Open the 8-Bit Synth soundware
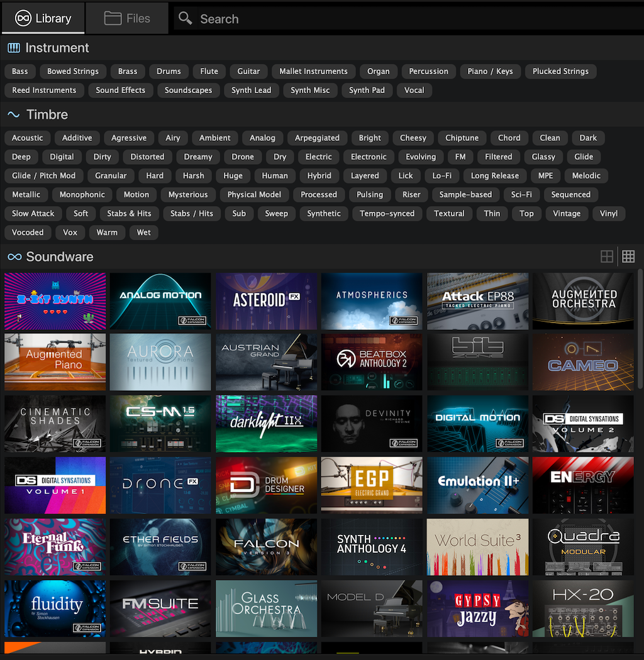This screenshot has height=660, width=644. [55, 301]
